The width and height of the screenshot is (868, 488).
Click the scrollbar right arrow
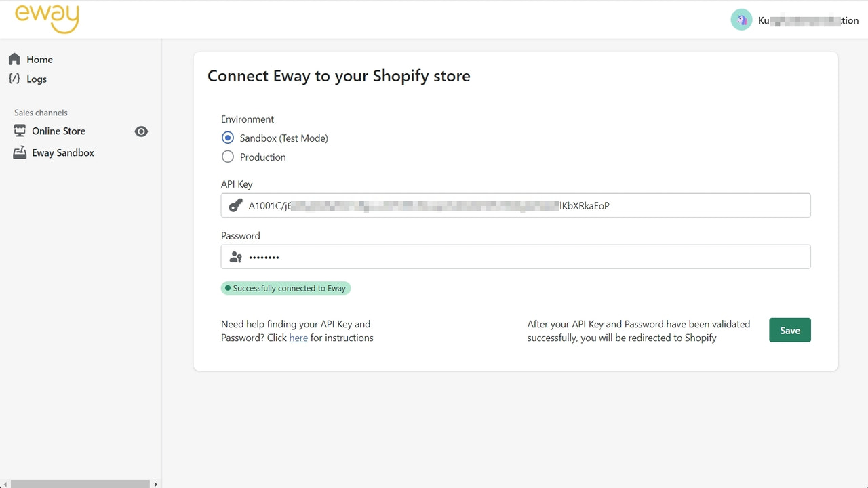[x=156, y=484]
